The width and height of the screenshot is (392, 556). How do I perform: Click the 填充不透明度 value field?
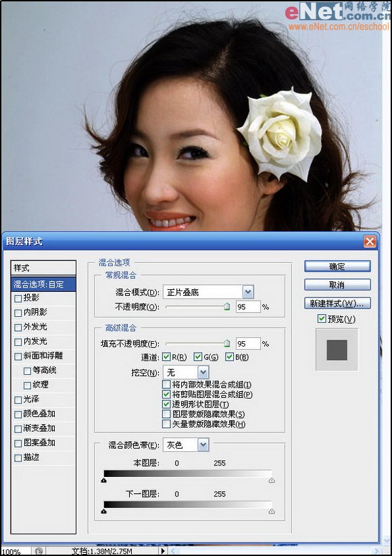[248, 344]
